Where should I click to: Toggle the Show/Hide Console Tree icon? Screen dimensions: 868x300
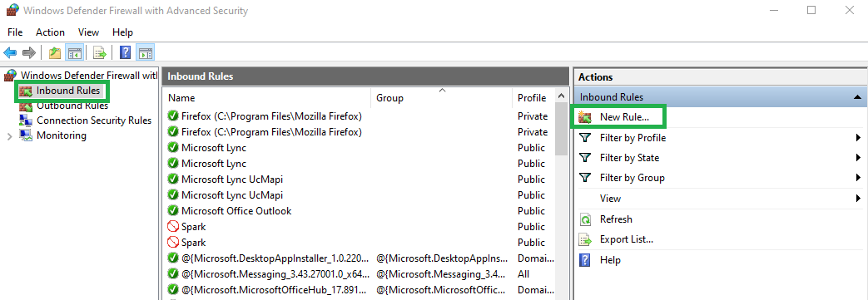(x=74, y=53)
